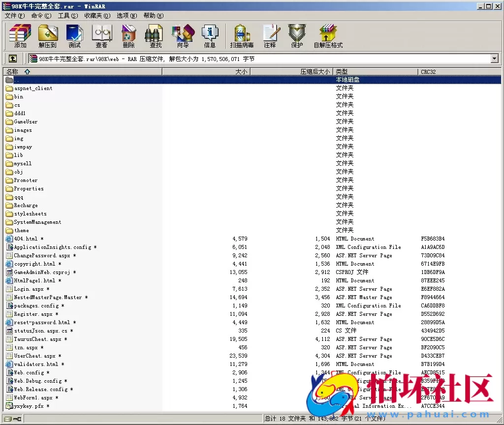
Task: Click the 添加 (Add) toolbar icon
Action: (20, 36)
